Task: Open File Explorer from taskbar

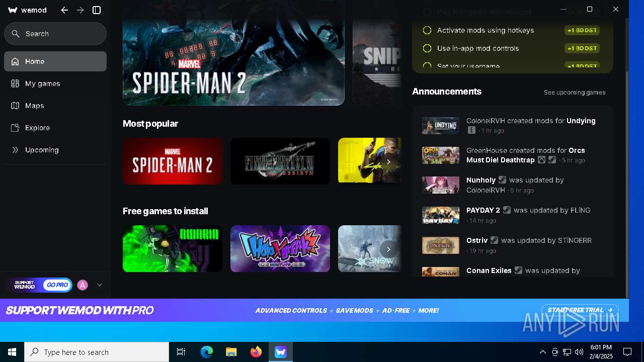Action: tap(231, 352)
